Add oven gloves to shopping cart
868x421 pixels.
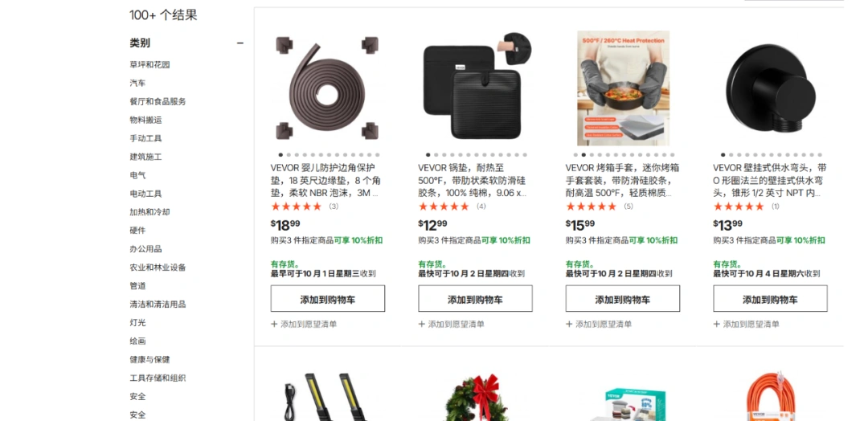tap(623, 299)
